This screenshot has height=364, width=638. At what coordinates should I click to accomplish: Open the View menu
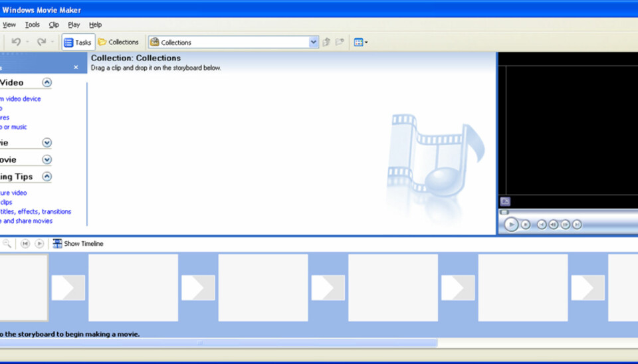(x=9, y=25)
